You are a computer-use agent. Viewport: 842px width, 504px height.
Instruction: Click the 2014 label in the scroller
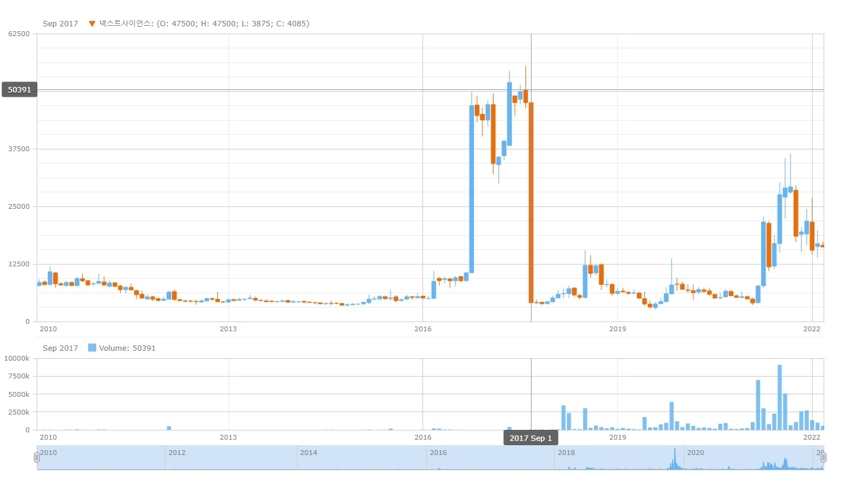(x=309, y=453)
